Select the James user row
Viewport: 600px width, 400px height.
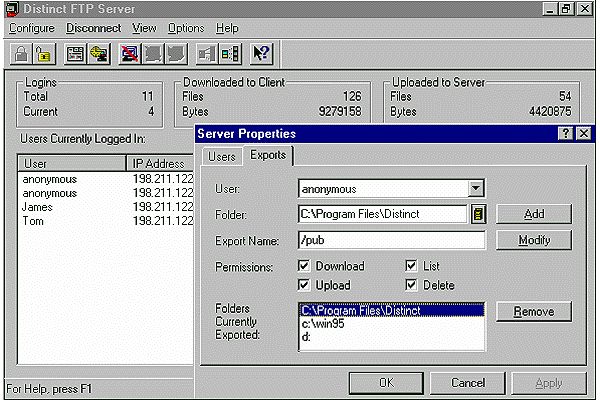tap(106, 207)
